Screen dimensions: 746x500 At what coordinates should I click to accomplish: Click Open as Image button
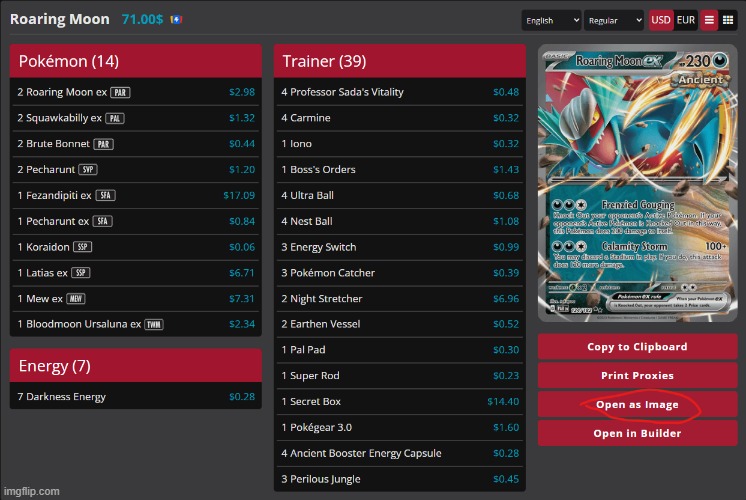638,404
